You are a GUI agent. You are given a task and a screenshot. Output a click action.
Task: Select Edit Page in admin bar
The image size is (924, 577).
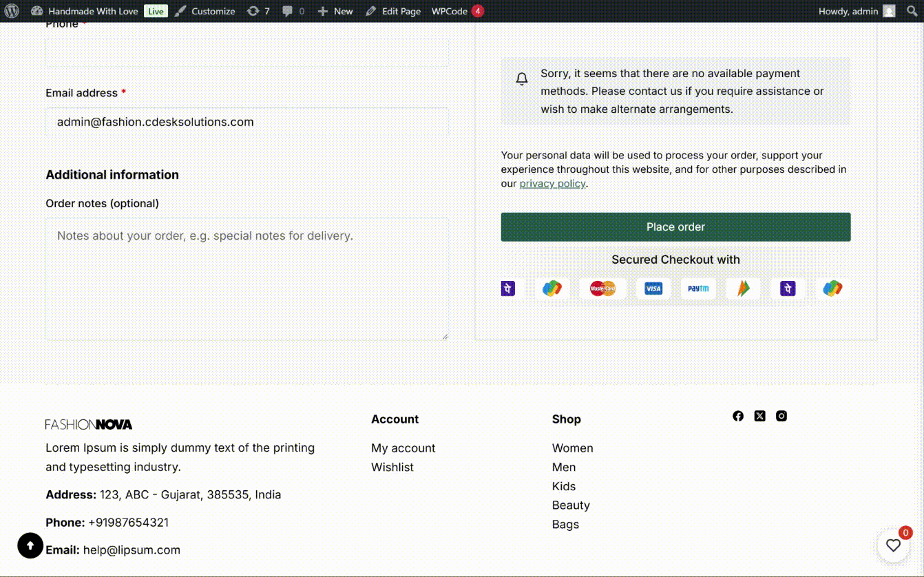(x=393, y=11)
